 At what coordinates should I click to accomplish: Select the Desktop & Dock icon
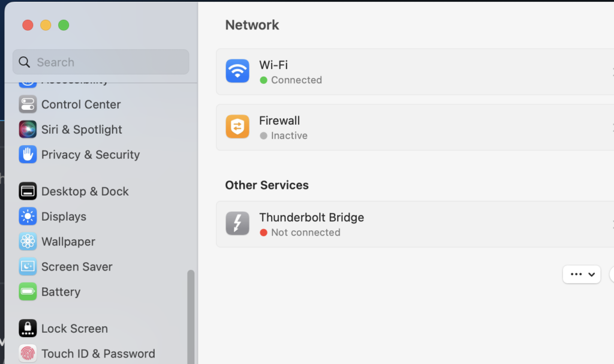coord(28,191)
